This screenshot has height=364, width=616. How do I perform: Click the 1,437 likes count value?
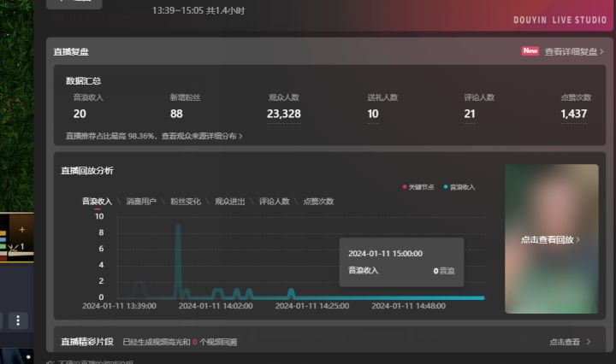[573, 114]
